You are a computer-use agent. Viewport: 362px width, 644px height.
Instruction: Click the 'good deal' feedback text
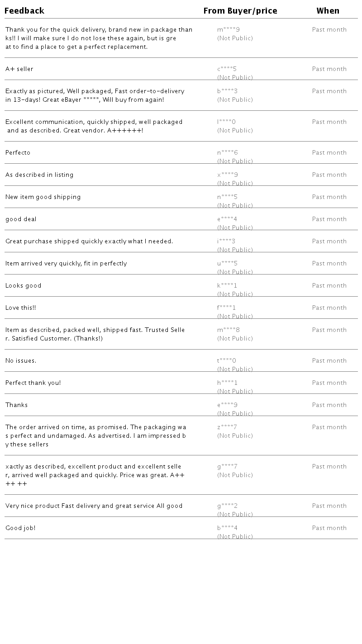point(21,219)
